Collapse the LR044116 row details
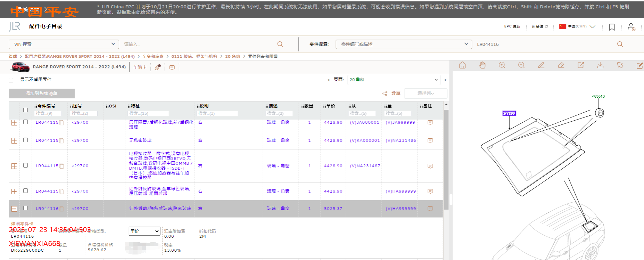This screenshot has width=644, height=260. pos(14,209)
